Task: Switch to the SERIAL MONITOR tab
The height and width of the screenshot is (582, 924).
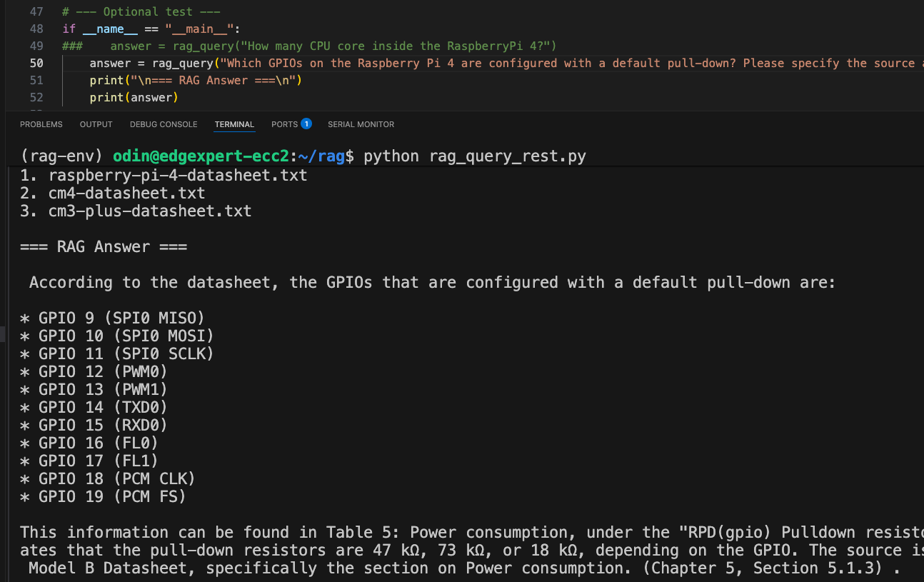Action: (x=361, y=124)
